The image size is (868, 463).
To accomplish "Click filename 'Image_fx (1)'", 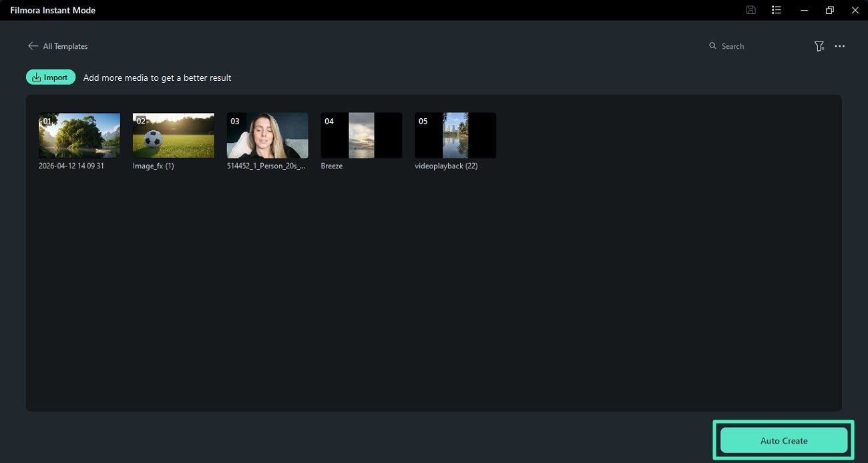I will pyautogui.click(x=154, y=166).
